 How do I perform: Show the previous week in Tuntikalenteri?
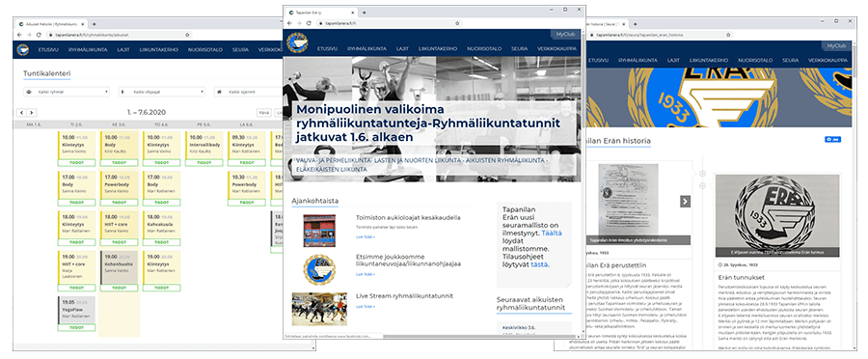tap(21, 113)
